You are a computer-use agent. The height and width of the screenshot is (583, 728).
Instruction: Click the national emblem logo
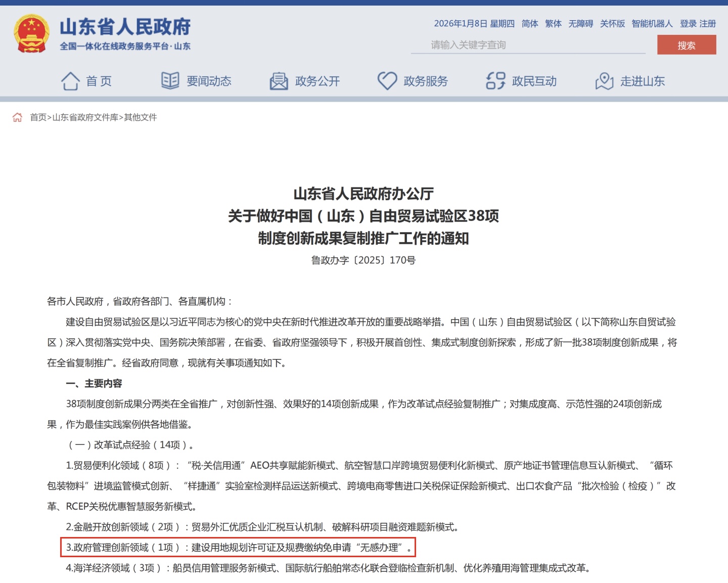click(x=31, y=34)
